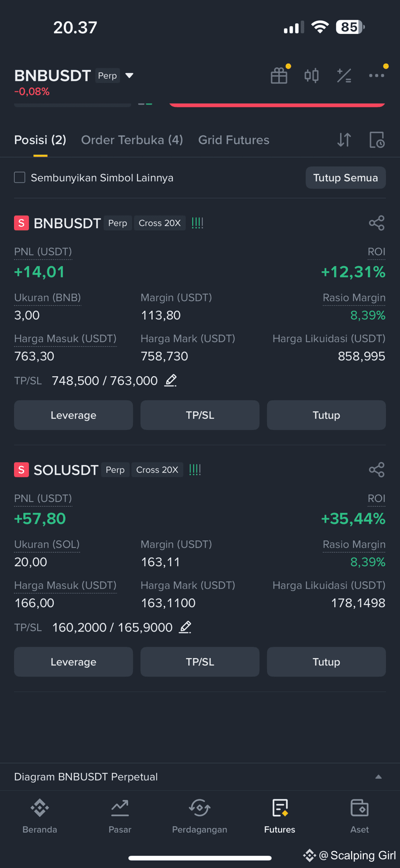Switch to Grid Futures tab
The image size is (400, 868).
234,140
